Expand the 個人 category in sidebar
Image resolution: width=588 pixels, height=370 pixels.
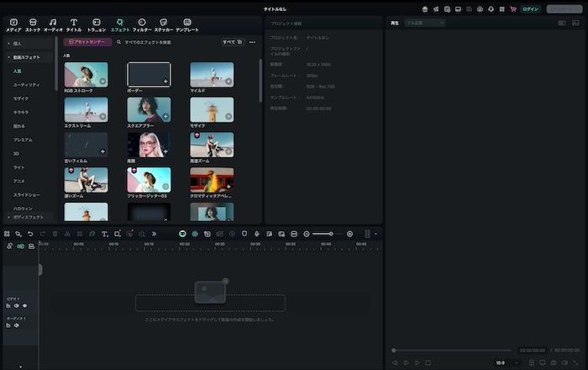(x=17, y=42)
